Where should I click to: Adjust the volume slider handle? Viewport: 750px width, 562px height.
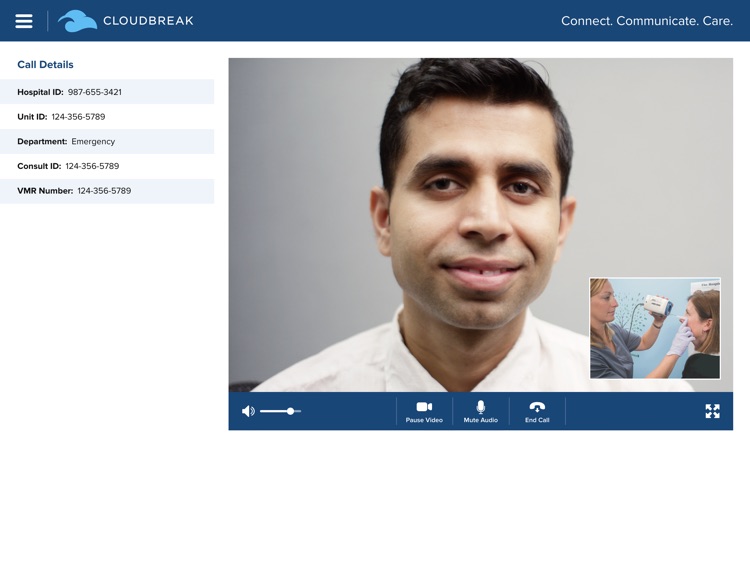pos(290,411)
